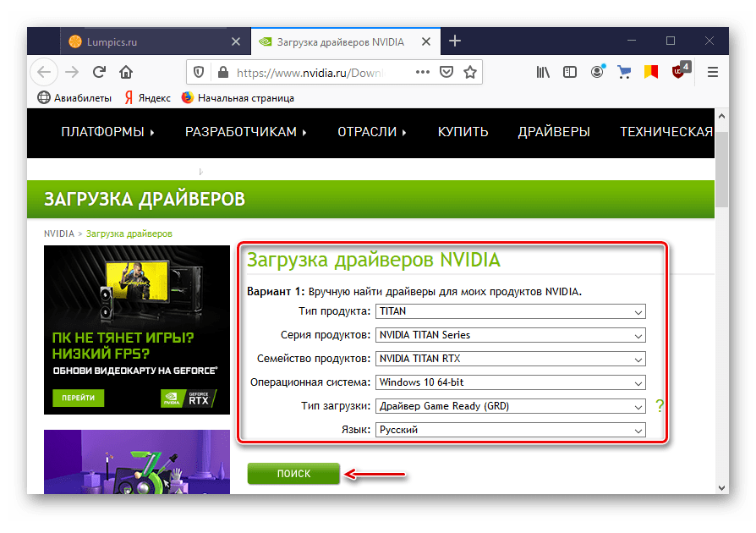Expand the Операционная система dropdown
The width and height of the screenshot is (756, 533).
coord(510,382)
